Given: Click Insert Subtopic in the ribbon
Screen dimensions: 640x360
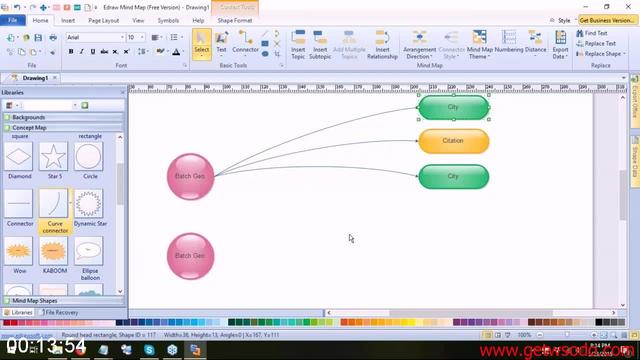Looking at the screenshot, I should (320, 45).
